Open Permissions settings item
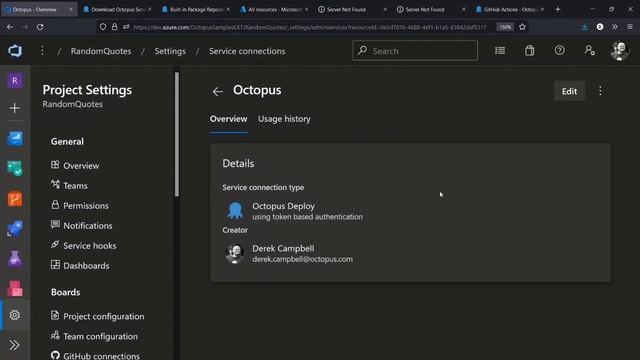 pyautogui.click(x=80, y=205)
